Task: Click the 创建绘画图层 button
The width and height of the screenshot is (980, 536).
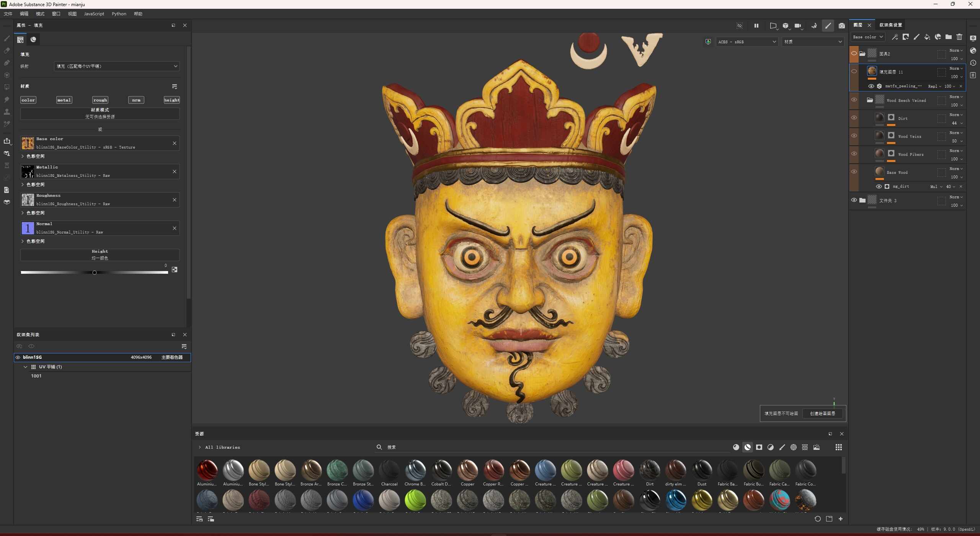Action: click(822, 413)
